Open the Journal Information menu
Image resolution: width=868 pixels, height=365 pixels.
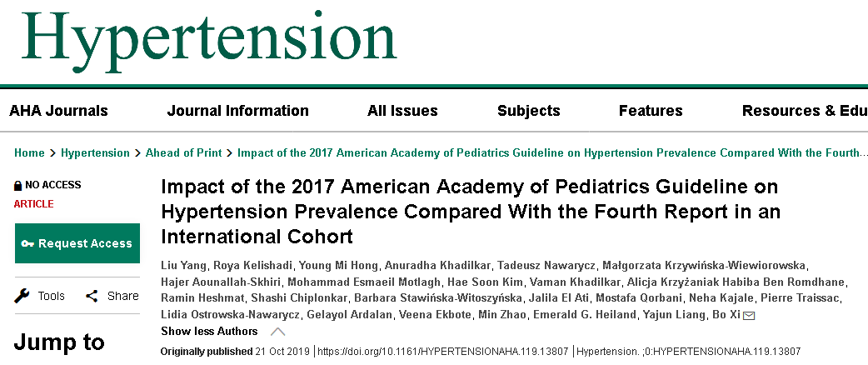[238, 111]
